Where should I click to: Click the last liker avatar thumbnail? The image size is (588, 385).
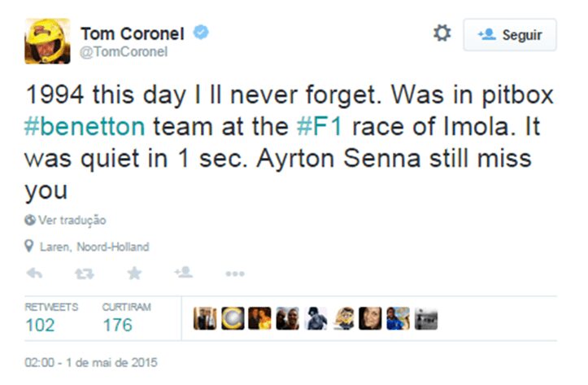(x=426, y=318)
